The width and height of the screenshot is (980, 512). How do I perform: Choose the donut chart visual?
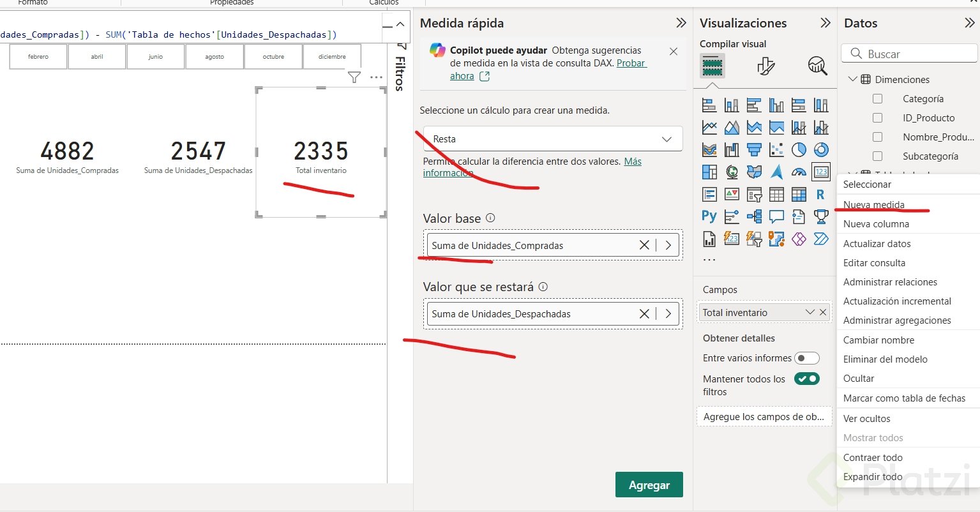821,150
